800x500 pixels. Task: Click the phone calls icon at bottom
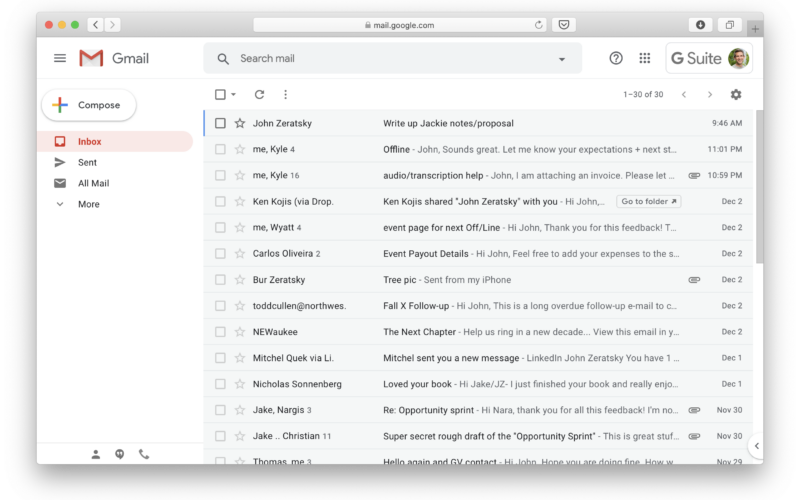[x=144, y=454]
